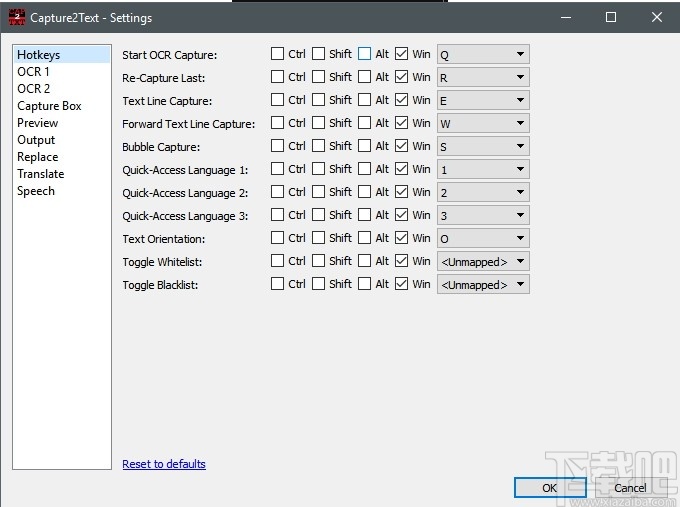
Task: Click the Bubble Capture label
Action: [161, 147]
